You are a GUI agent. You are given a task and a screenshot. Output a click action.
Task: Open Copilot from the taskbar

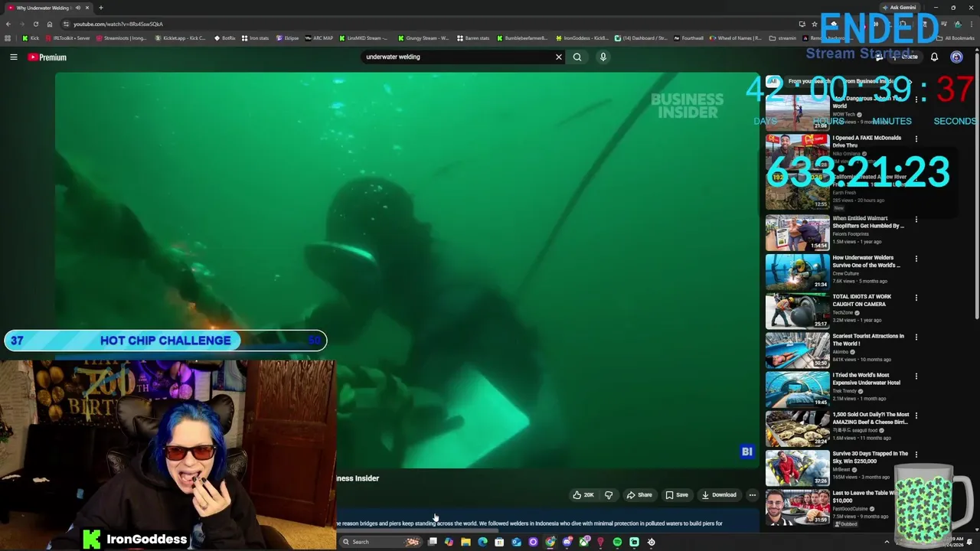click(x=449, y=542)
